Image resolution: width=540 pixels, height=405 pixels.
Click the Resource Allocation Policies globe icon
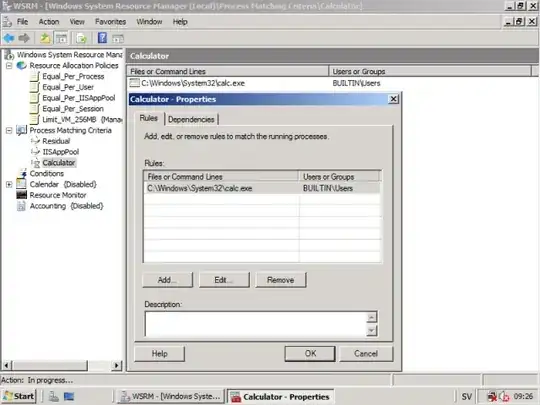22,65
